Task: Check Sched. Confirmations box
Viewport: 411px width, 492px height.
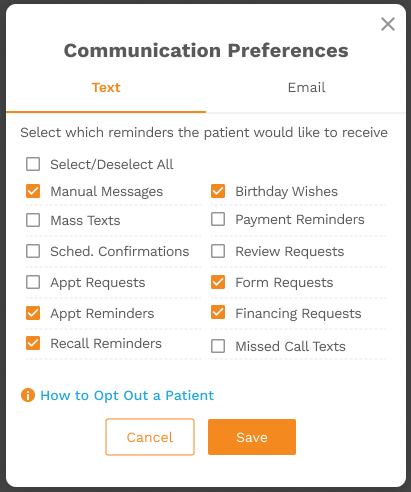Action: pyautogui.click(x=33, y=251)
